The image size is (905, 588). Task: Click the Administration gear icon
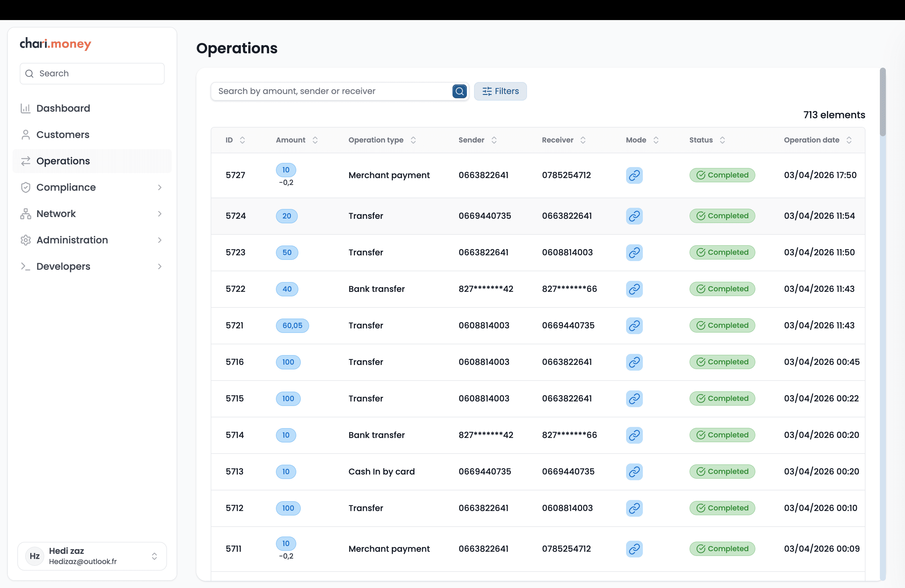[25, 240]
